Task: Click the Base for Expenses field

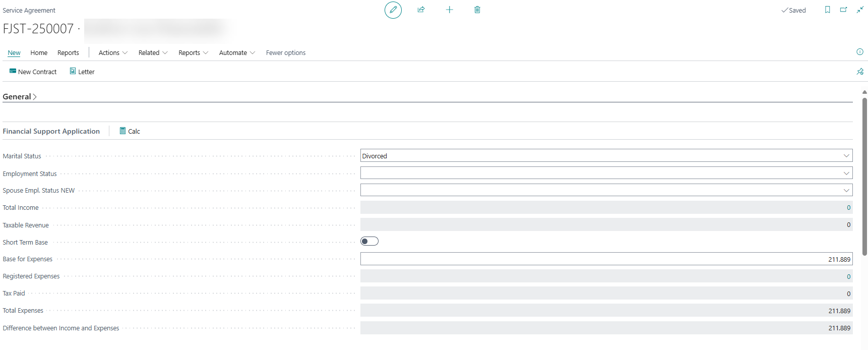Action: [x=606, y=259]
